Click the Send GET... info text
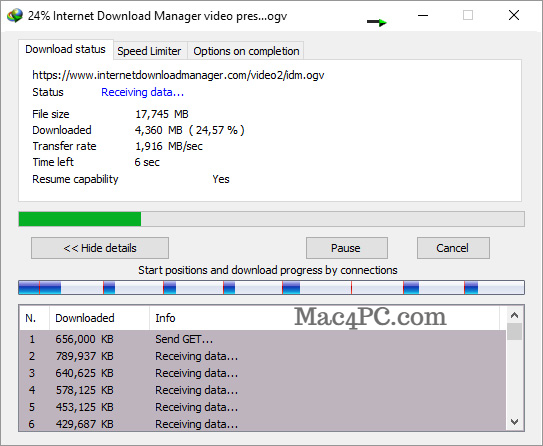 pyautogui.click(x=184, y=339)
